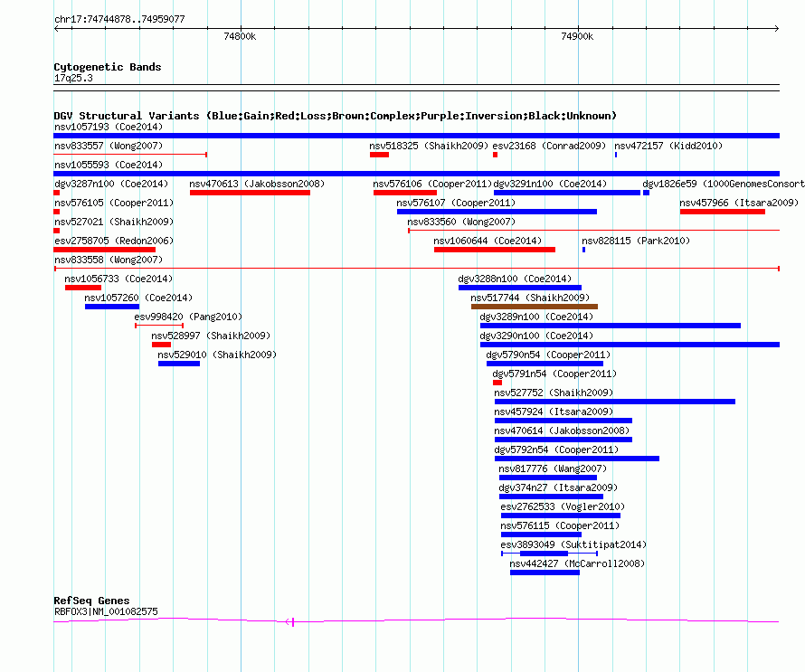Click the red loss bar under nsv470613
The height and width of the screenshot is (672, 805).
point(250,193)
